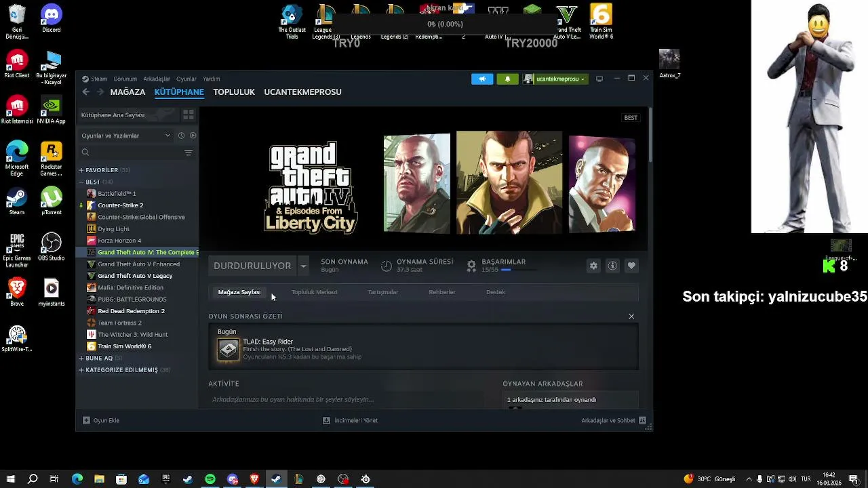This screenshot has width=868, height=488.
Task: Sort library by recent activity clock icon
Action: (x=181, y=136)
